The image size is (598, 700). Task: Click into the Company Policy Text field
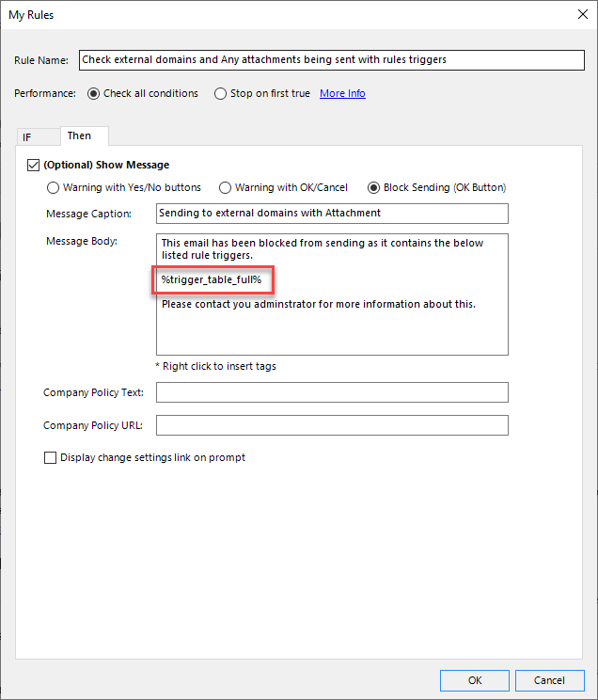(332, 392)
